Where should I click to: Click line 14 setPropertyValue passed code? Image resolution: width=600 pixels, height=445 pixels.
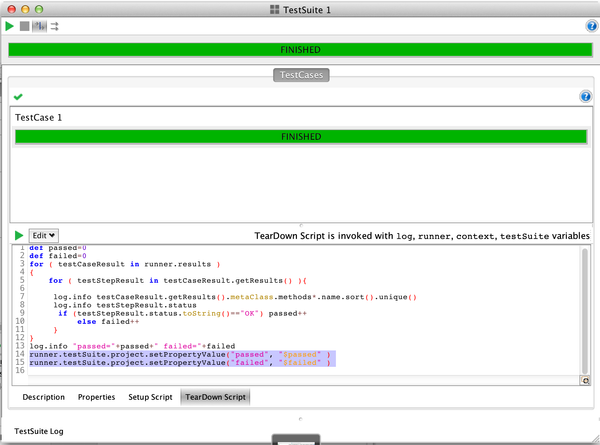(x=180, y=354)
